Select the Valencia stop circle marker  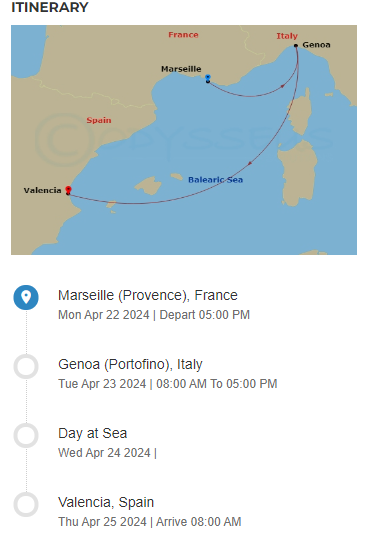point(26,504)
